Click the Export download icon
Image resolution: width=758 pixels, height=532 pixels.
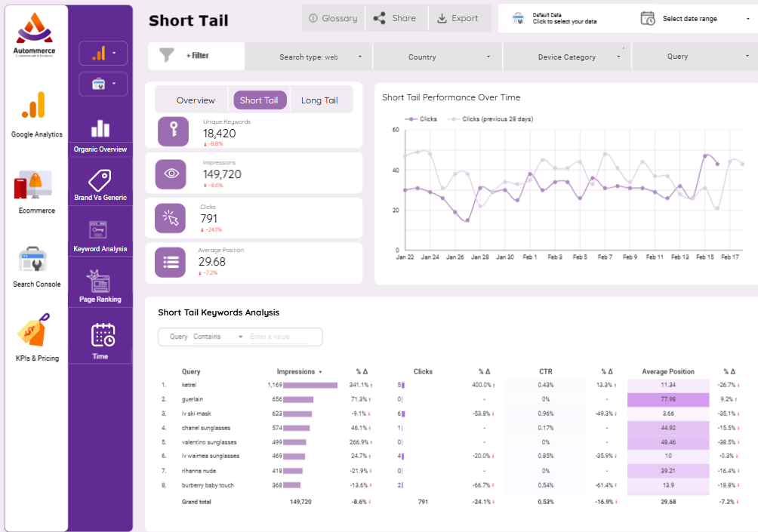coord(442,18)
